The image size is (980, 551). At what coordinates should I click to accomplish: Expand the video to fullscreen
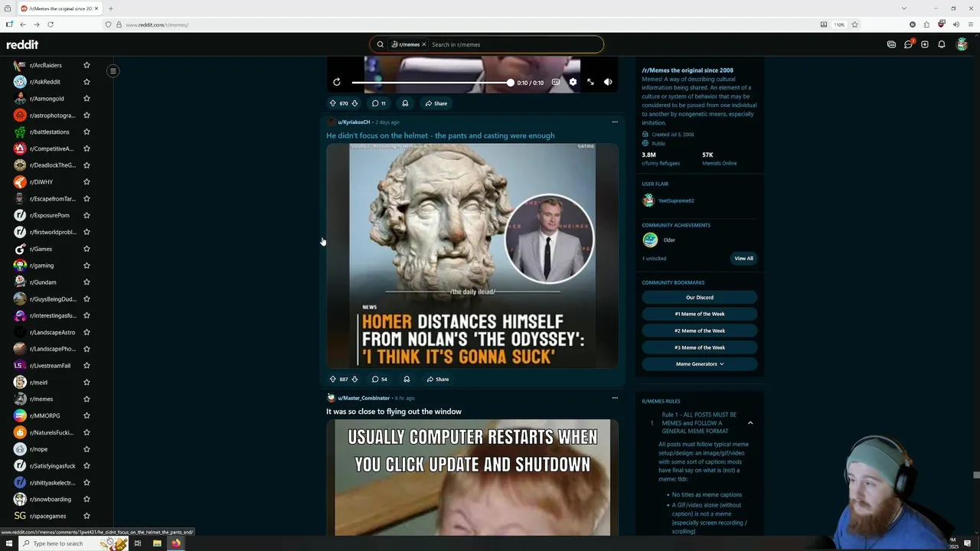590,82
